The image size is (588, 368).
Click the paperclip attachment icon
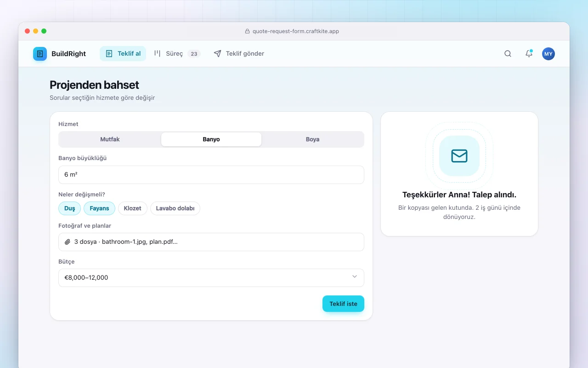click(68, 241)
